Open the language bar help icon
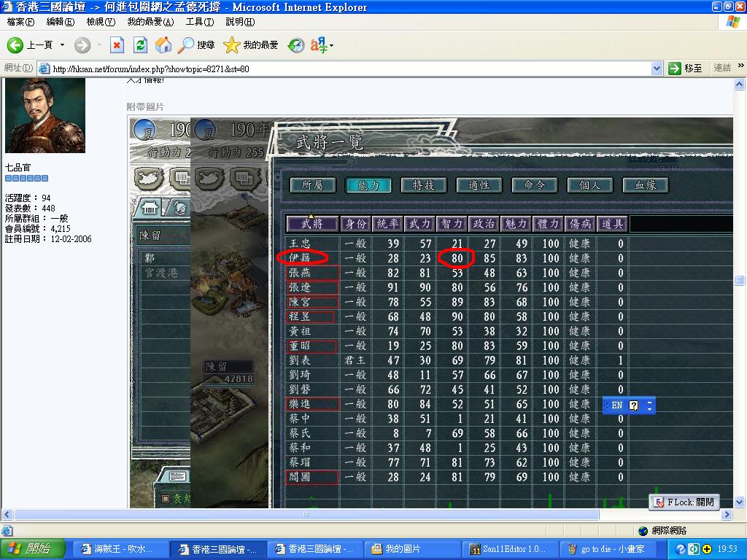 634,405
